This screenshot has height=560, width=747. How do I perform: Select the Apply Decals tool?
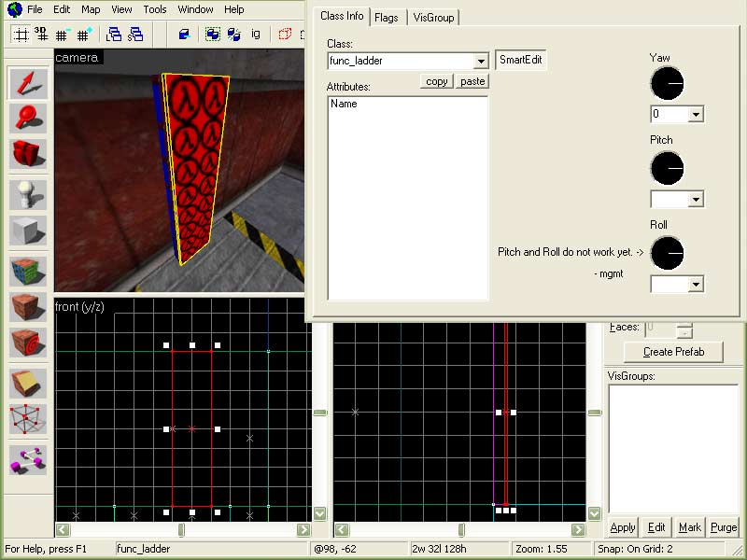pyautogui.click(x=28, y=343)
